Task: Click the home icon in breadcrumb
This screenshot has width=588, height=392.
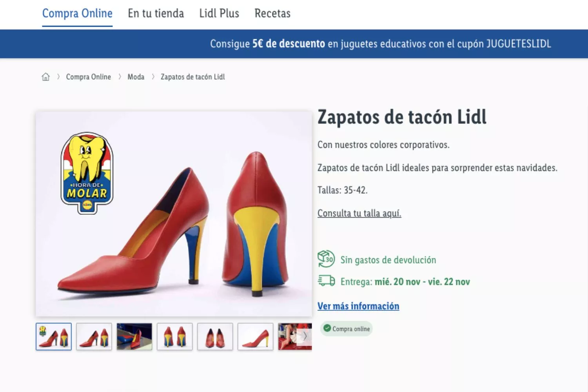Action: (46, 77)
